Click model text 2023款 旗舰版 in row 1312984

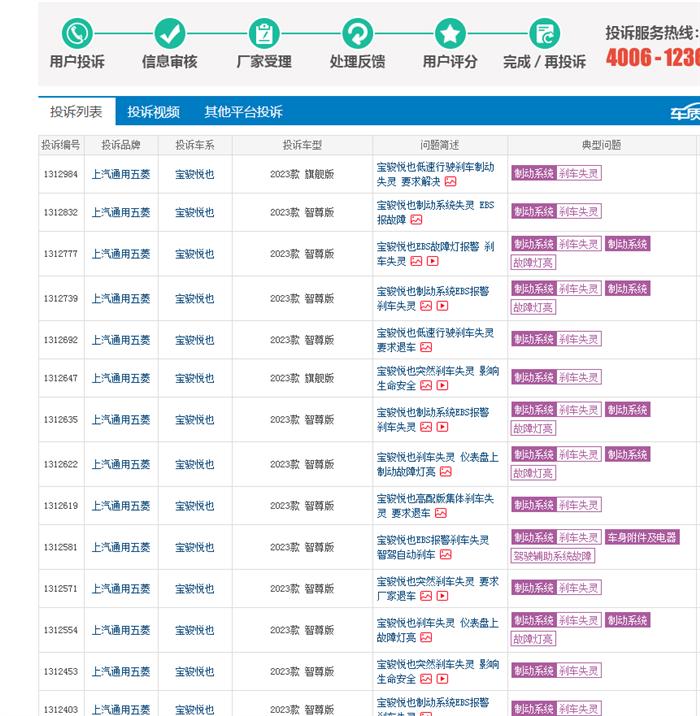coord(302,174)
